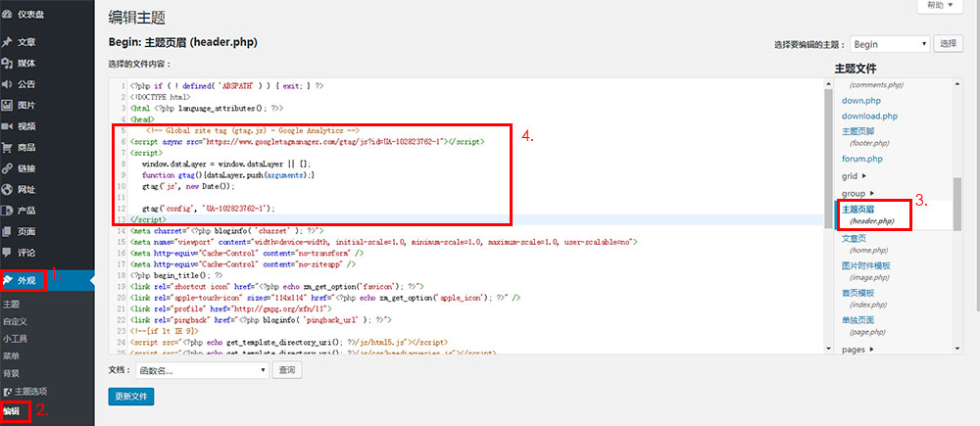Click the 选择 select button
The width and height of the screenshot is (980, 426).
948,44
